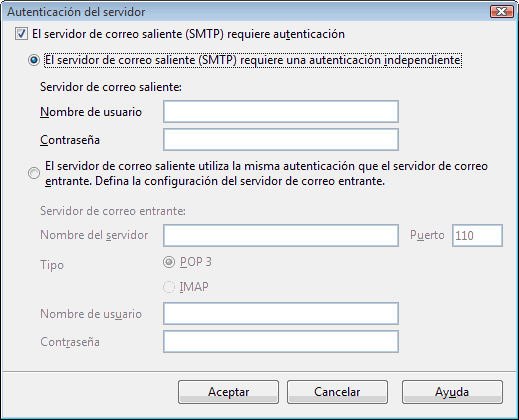Close the Autenticación del servidor dialog
The height and width of the screenshot is (420, 519).
click(502, 12)
